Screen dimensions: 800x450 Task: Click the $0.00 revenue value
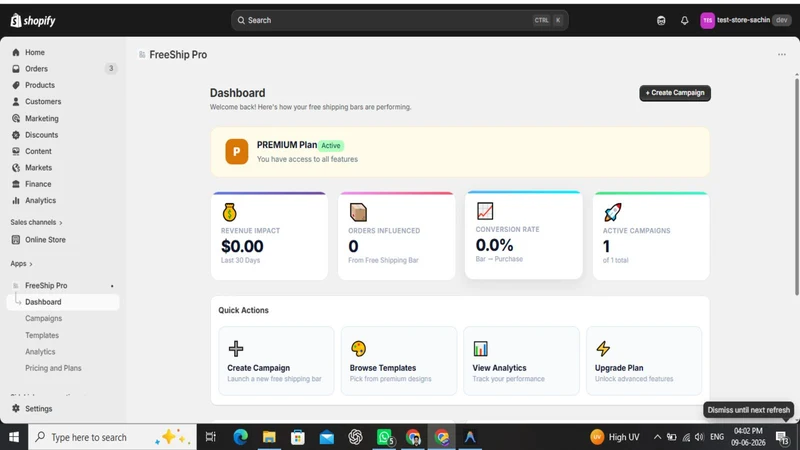(242, 246)
